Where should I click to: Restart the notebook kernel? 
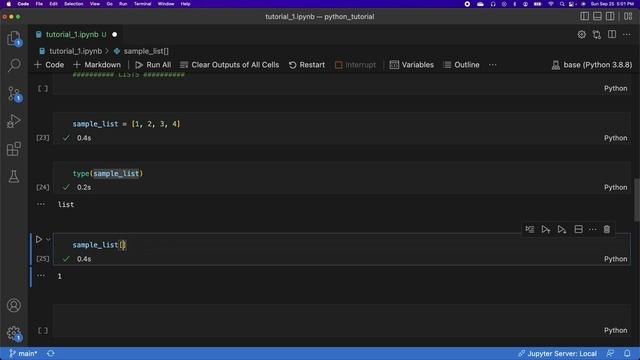307,65
